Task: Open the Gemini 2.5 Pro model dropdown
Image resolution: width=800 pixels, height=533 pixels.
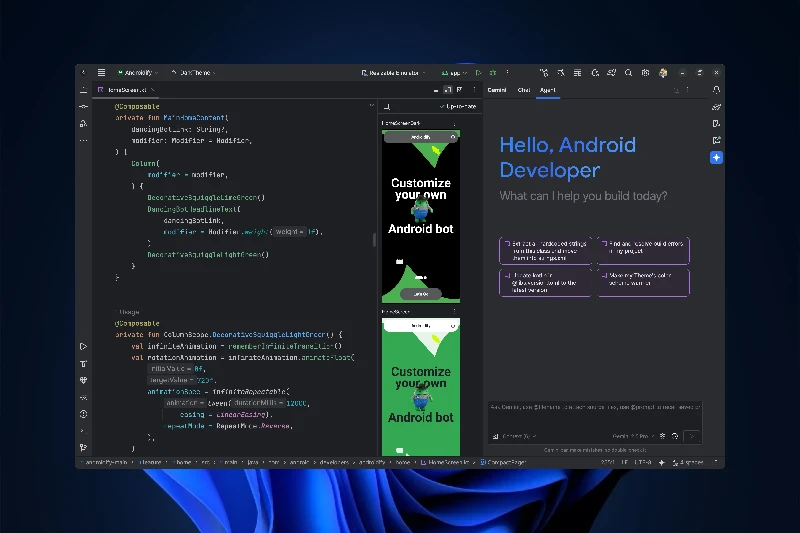Action: click(x=633, y=437)
